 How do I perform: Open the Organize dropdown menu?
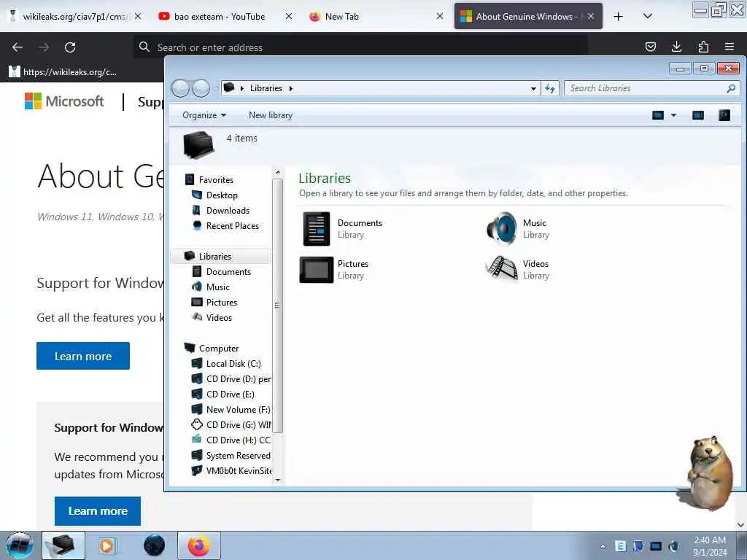204,115
